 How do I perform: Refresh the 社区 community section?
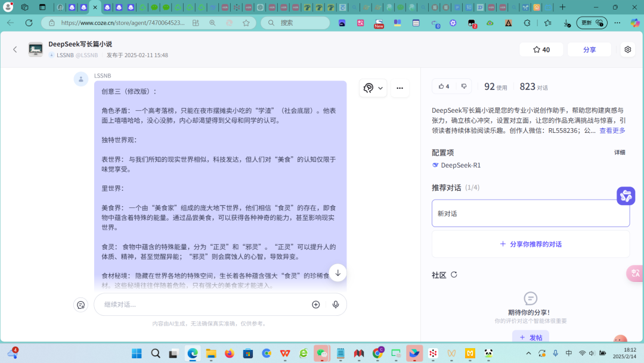coord(454,275)
